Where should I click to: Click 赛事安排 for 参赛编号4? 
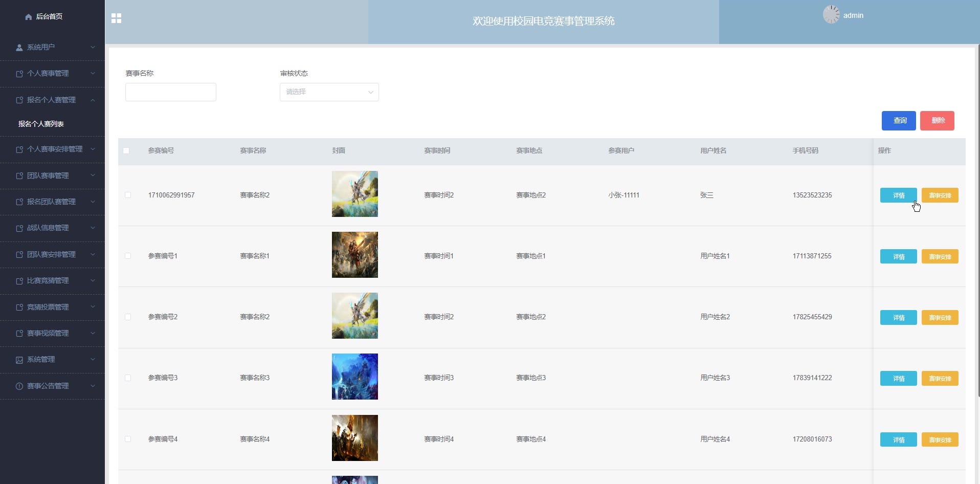click(x=940, y=439)
